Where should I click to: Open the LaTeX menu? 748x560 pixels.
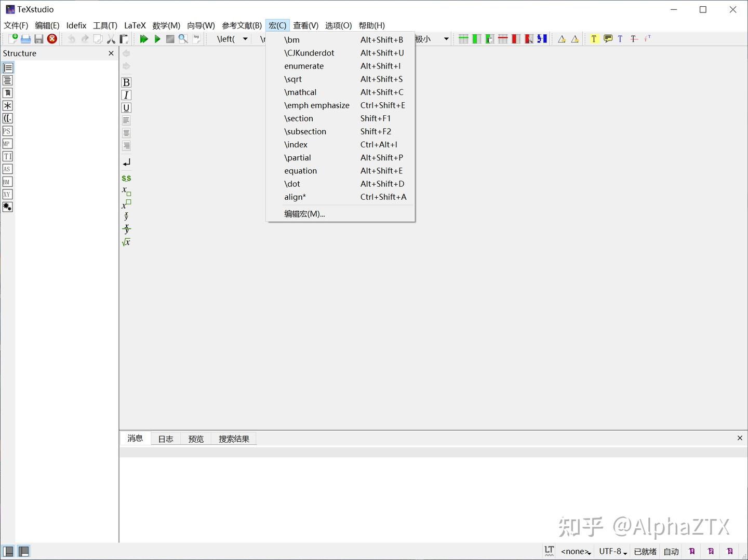pyautogui.click(x=135, y=25)
